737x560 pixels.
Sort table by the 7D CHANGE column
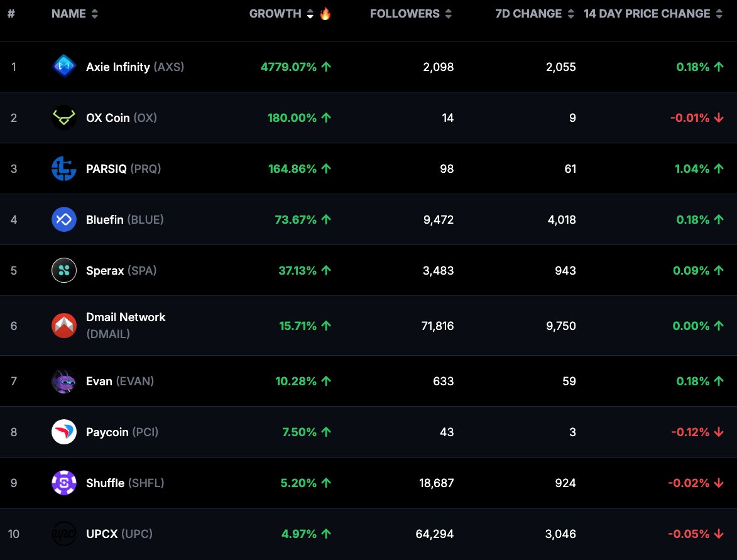535,14
